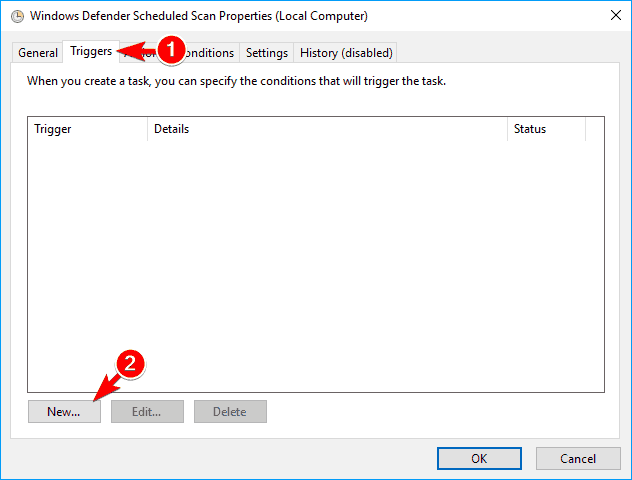This screenshot has width=632, height=480.
Task: Click the red number 1 annotation badge
Action: (172, 47)
